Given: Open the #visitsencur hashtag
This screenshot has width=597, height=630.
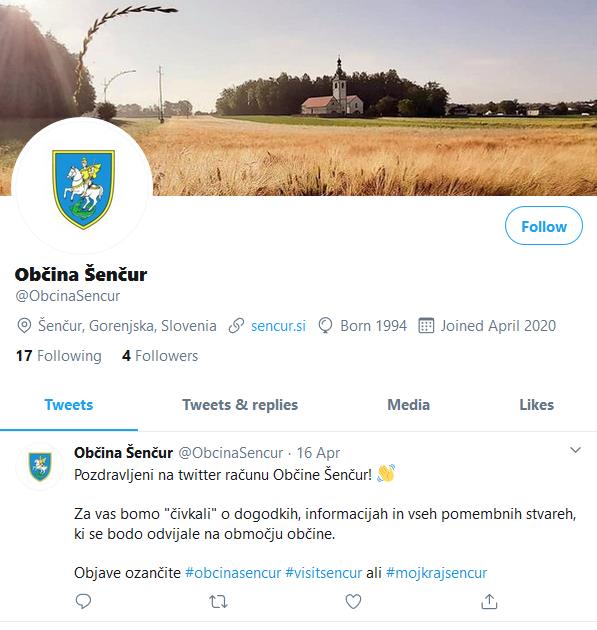Looking at the screenshot, I should [x=323, y=573].
